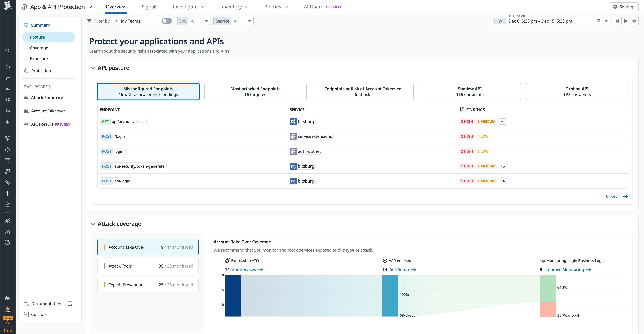Pin the current time frame

pos(599,21)
